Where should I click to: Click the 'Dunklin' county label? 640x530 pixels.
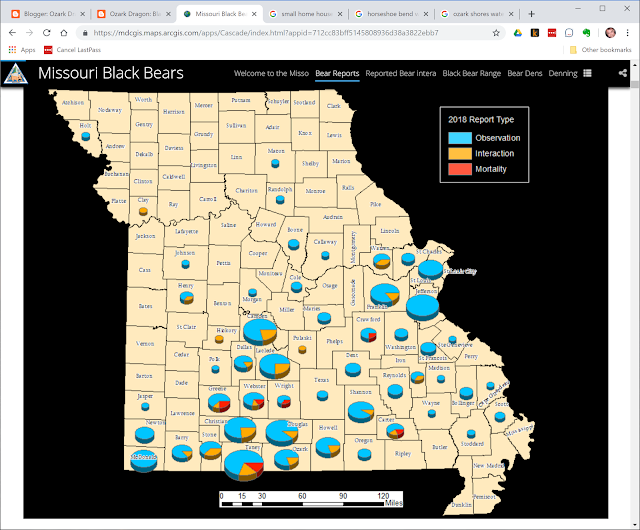[x=461, y=505]
